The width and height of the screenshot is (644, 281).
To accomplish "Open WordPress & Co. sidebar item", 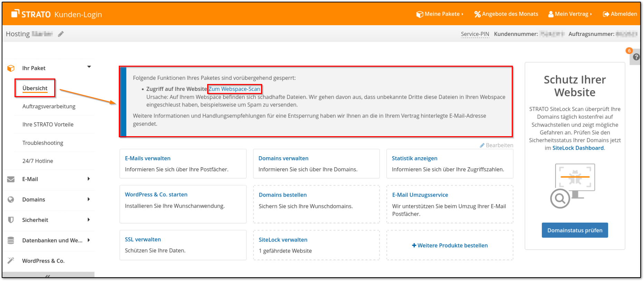I will (x=43, y=261).
